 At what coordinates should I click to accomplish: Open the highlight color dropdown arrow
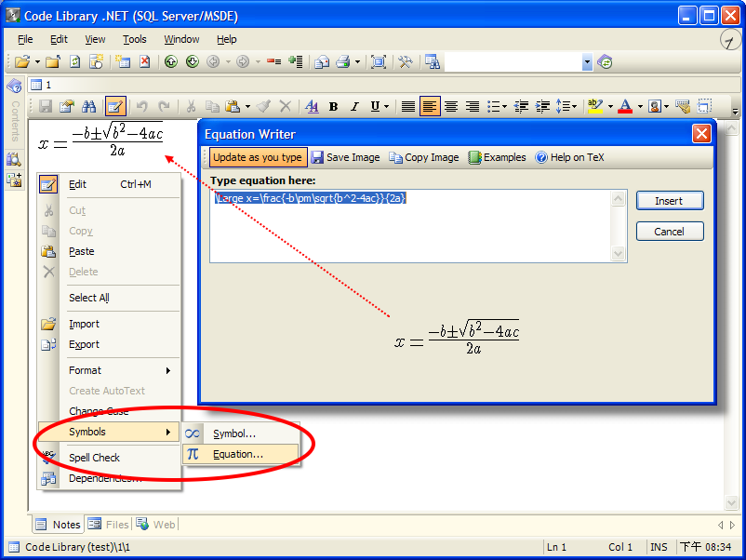pos(610,106)
